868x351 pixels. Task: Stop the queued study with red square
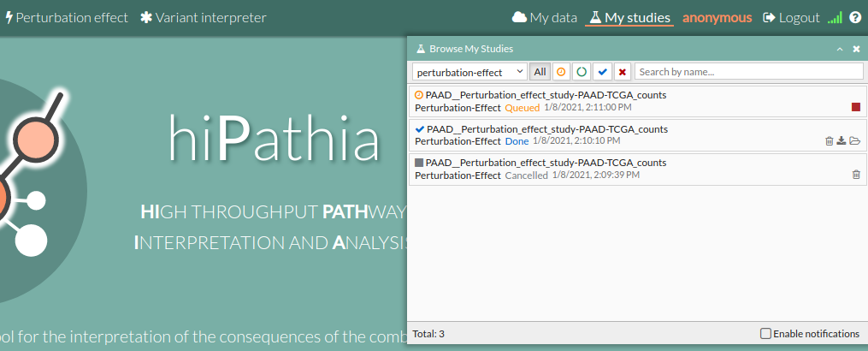tap(856, 107)
